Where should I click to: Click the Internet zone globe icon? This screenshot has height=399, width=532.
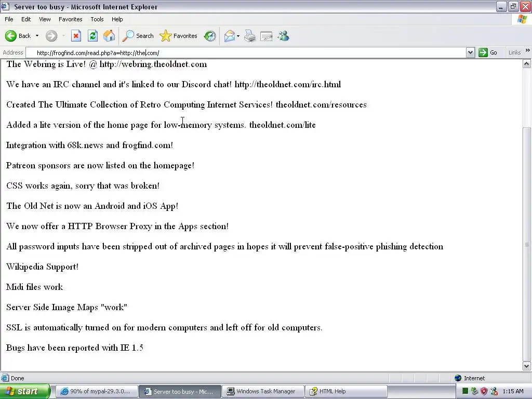point(458,378)
